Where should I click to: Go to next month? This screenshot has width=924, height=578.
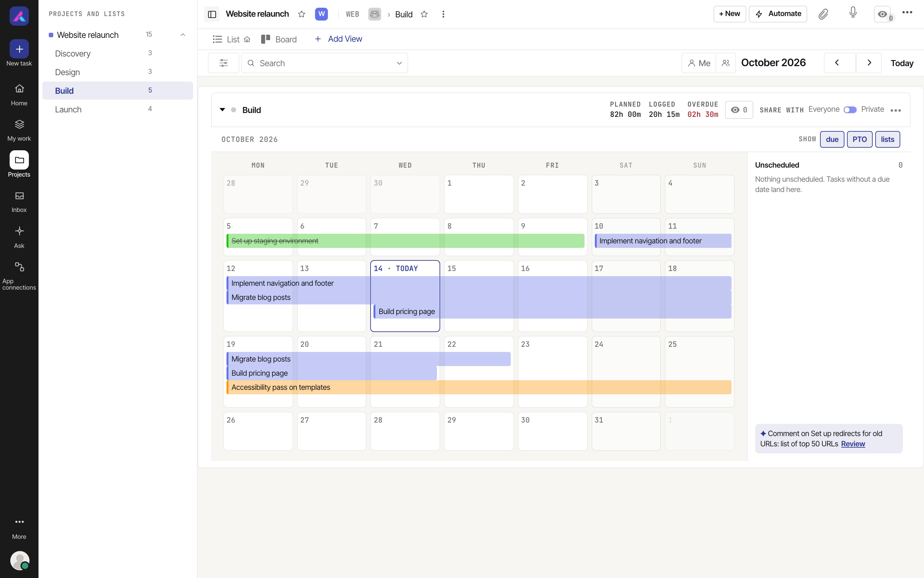(x=869, y=63)
